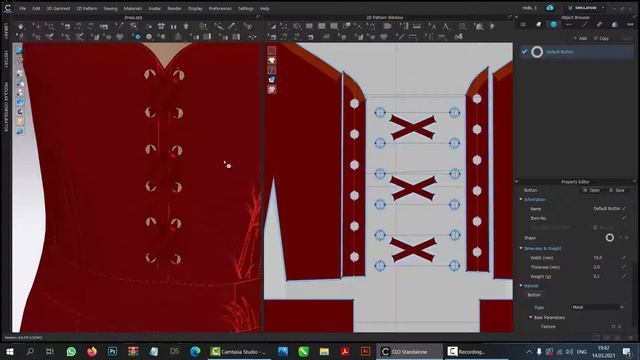The height and width of the screenshot is (360, 640).
Task: Open the File menu
Action: click(x=22, y=8)
